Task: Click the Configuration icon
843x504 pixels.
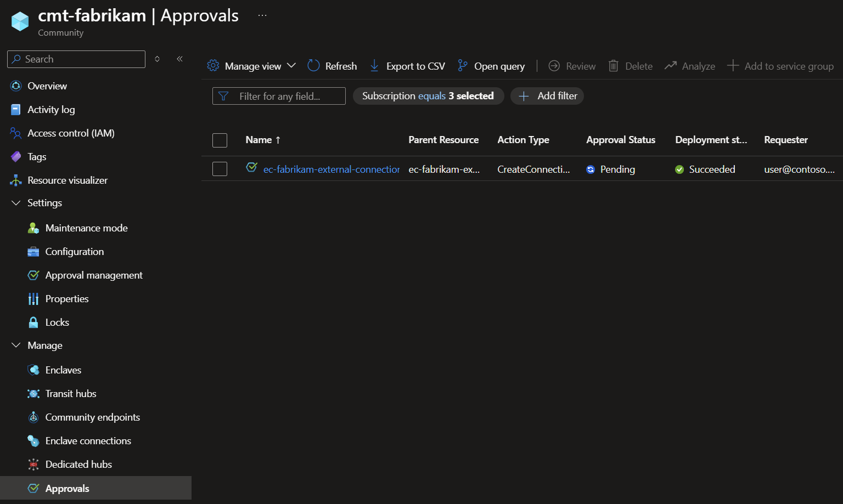Action: 33,252
